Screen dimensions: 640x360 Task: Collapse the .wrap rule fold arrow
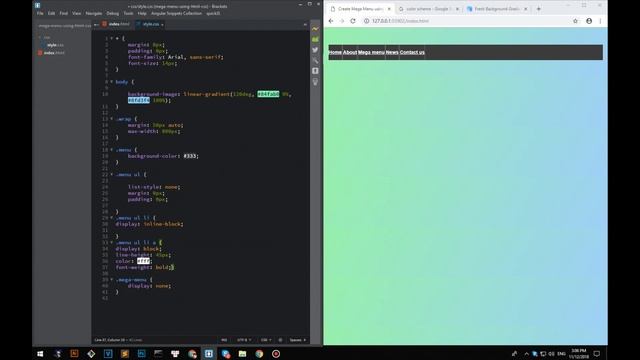pyautogui.click(x=111, y=119)
